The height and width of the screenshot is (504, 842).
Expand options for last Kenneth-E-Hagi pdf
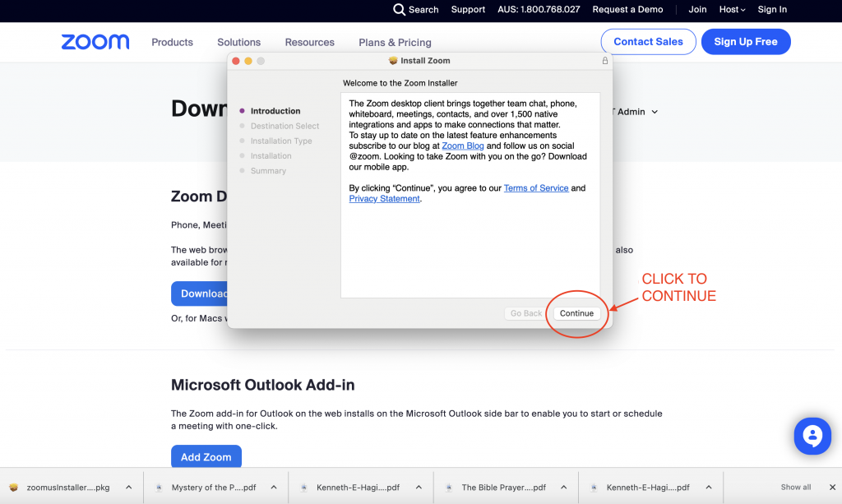(709, 488)
